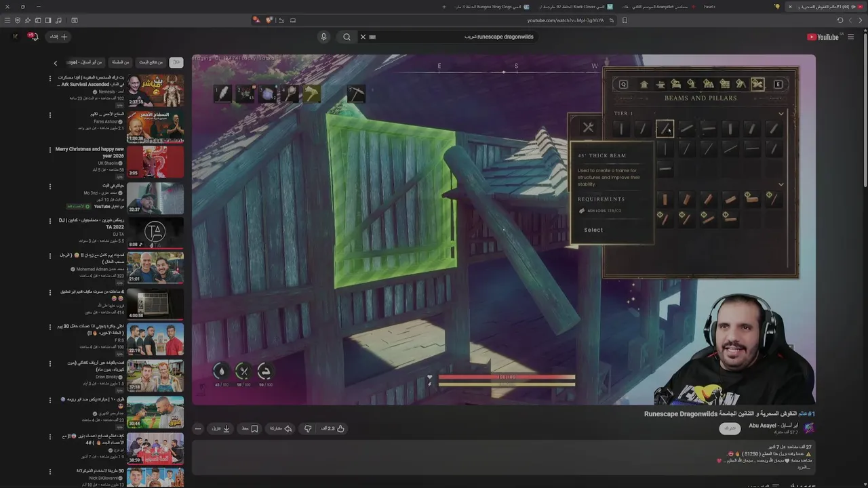The height and width of the screenshot is (488, 868).
Task: Reload the page in browser
Action: (840, 20)
